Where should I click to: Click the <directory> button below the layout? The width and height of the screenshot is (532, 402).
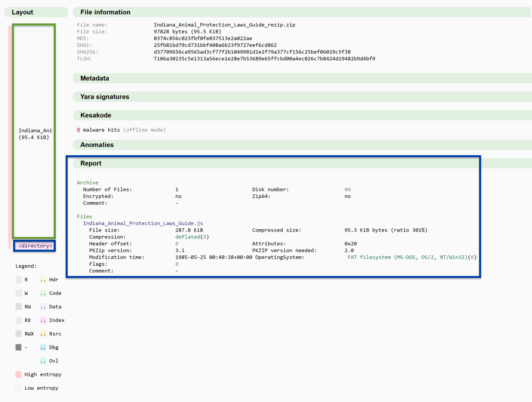pos(34,246)
